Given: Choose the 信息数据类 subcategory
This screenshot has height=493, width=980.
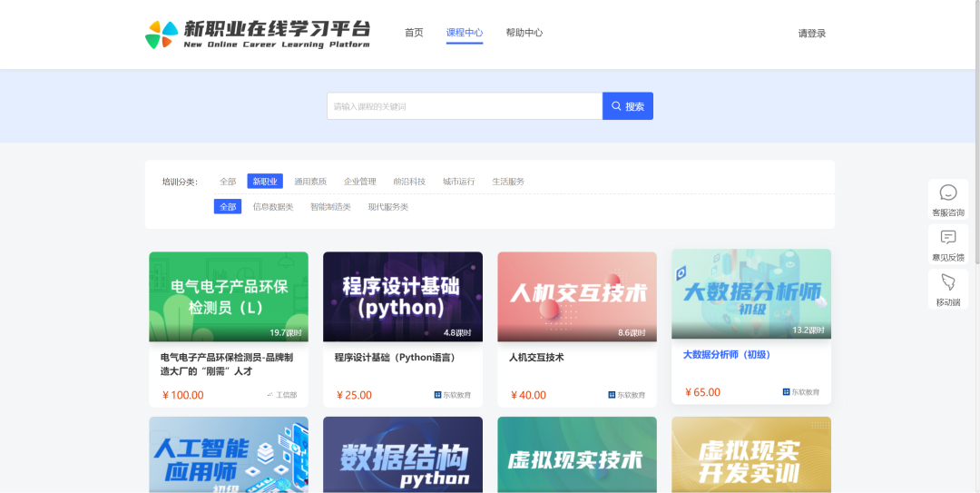Looking at the screenshot, I should point(273,207).
